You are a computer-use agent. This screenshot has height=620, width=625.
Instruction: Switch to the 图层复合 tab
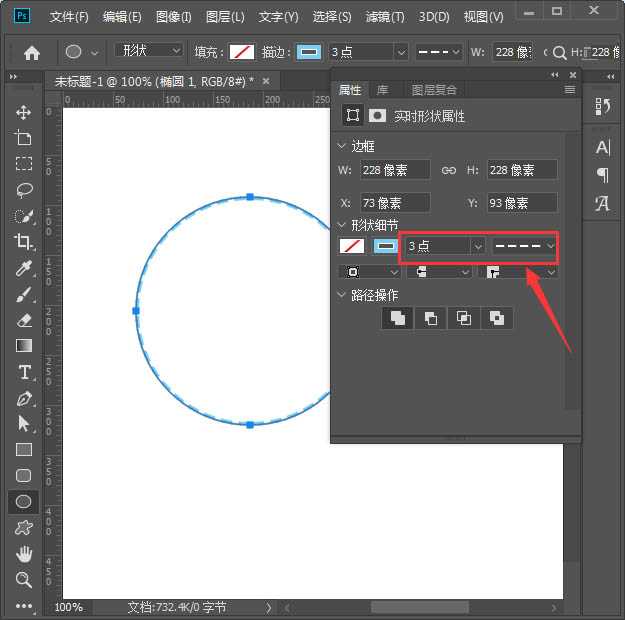click(434, 90)
